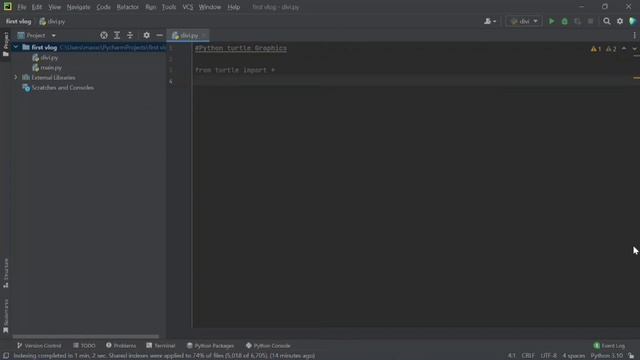Open the File menu
The height and width of the screenshot is (360, 640).
tap(22, 7)
